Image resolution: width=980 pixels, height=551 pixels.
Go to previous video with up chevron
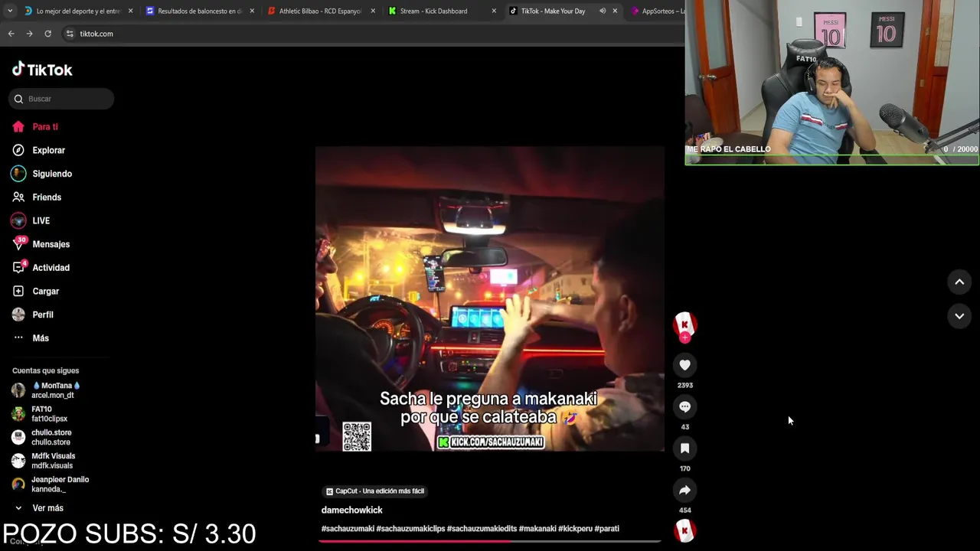point(959,282)
